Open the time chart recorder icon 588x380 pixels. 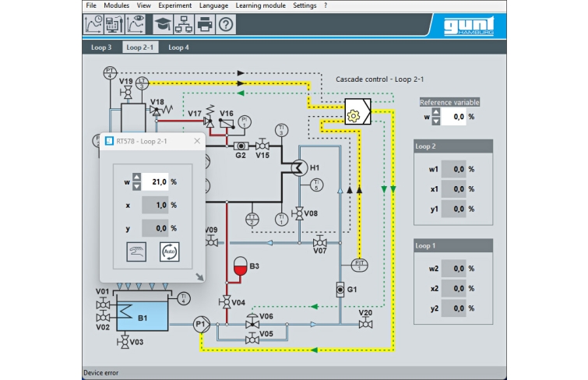pos(93,24)
